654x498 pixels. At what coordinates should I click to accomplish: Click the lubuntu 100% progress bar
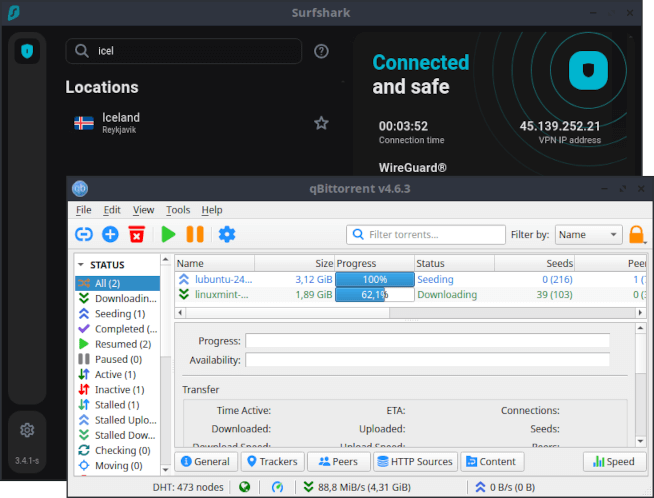click(x=375, y=279)
